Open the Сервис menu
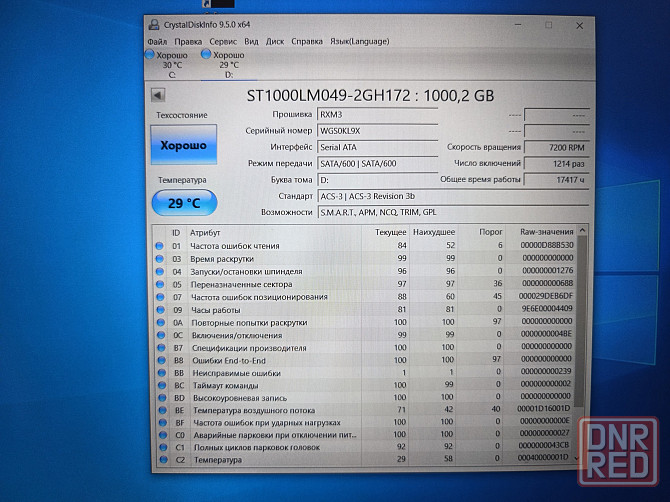Viewport: 670px width, 502px height. pyautogui.click(x=223, y=41)
